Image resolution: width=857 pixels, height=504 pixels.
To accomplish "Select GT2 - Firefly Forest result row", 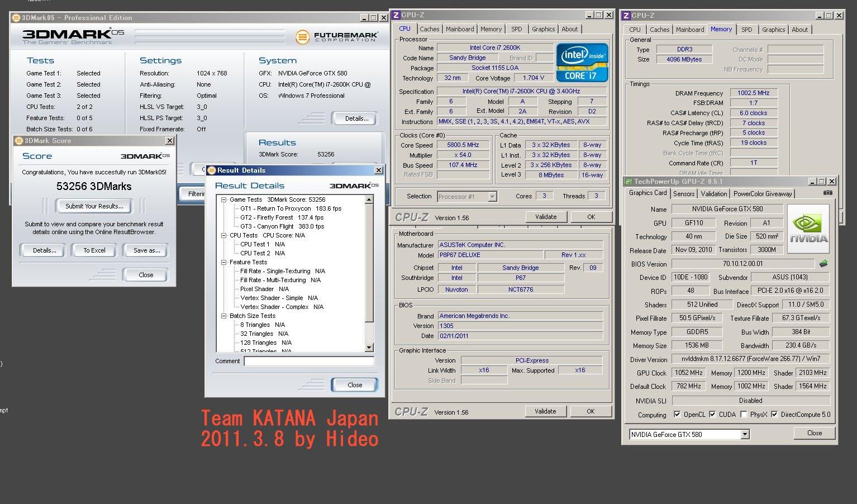I will click(282, 217).
